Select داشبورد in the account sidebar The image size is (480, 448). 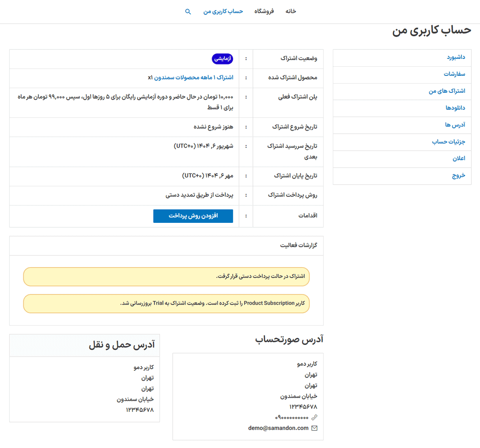point(456,57)
